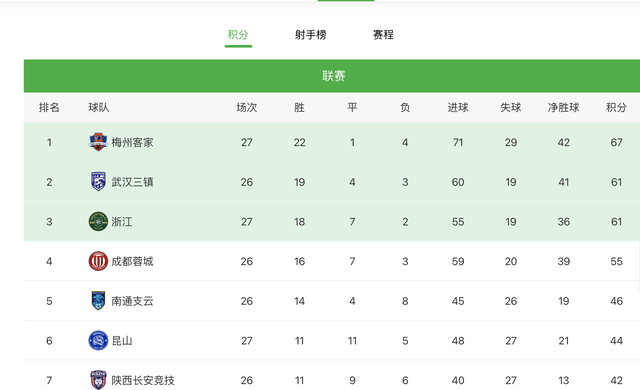
Task: Click the 净胜球 column header
Action: click(x=564, y=107)
